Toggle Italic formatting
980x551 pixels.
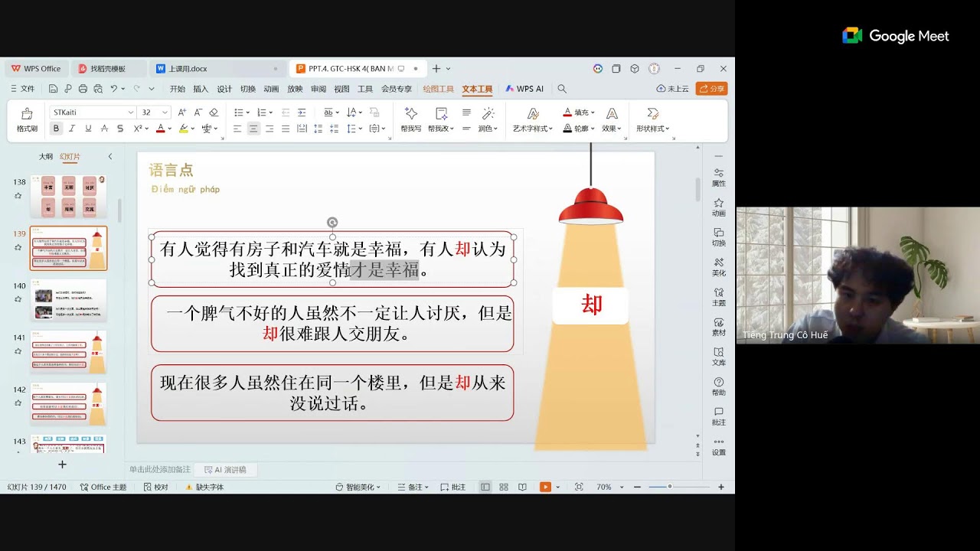pyautogui.click(x=72, y=129)
